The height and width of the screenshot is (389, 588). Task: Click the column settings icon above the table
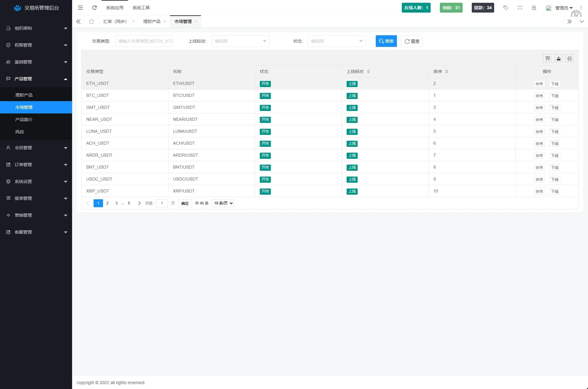pyautogui.click(x=548, y=58)
